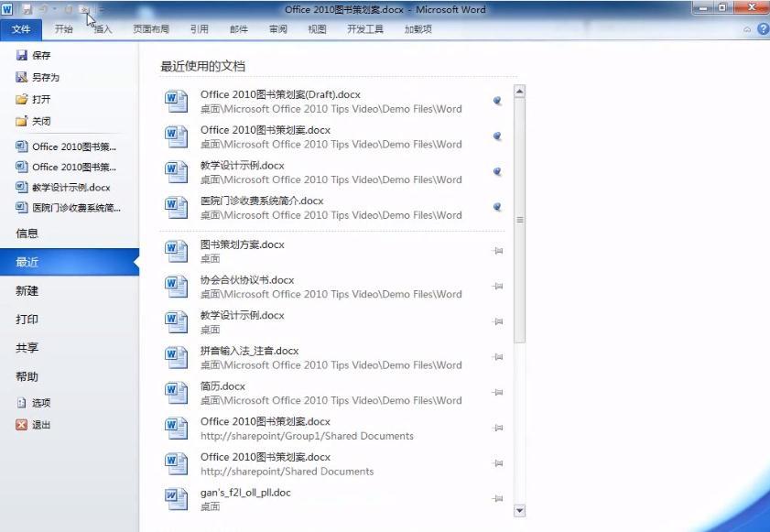Screen dimensions: 770x532
Task: Unpin 教学设计示例.docx located in Demo Files\Word
Action: tap(497, 171)
